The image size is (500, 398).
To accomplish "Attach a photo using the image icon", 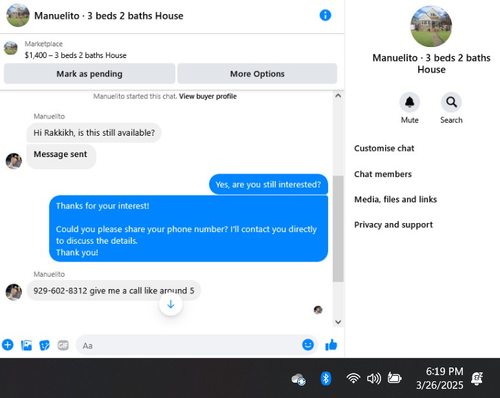I will pyautogui.click(x=26, y=345).
